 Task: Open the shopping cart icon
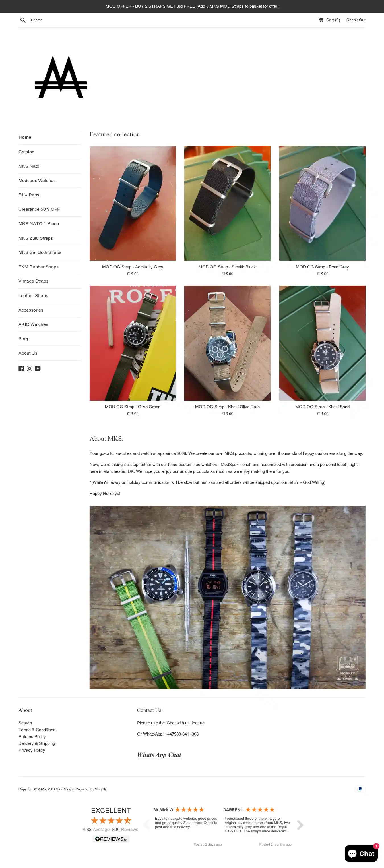321,20
